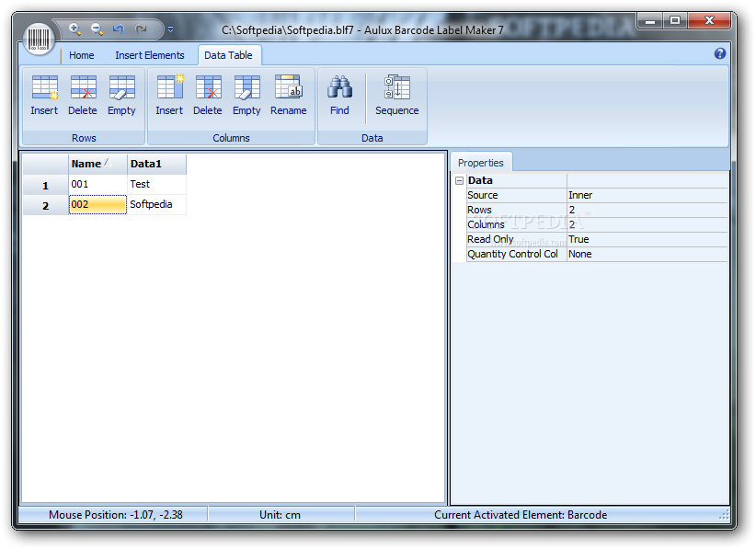This screenshot has width=756, height=549.
Task: Delete the column in Columns group
Action: 208,96
